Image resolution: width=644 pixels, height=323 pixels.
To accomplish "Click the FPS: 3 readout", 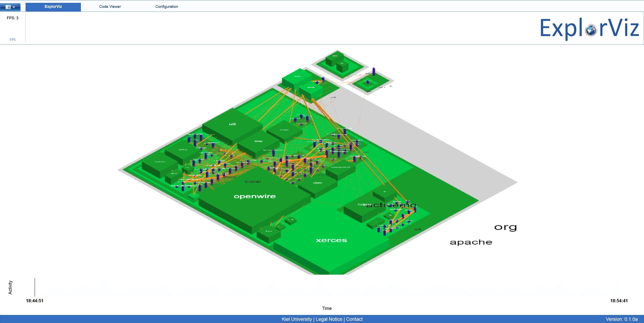I will point(12,18).
